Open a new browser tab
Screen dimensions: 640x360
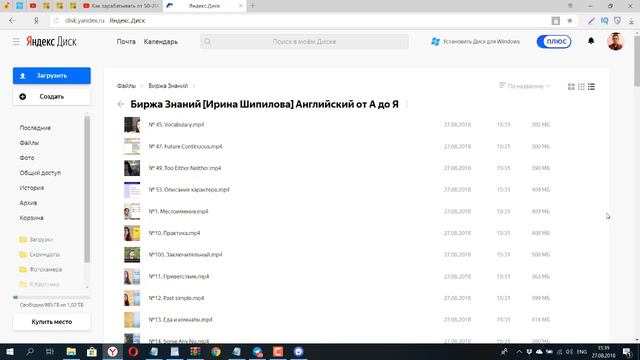click(252, 6)
